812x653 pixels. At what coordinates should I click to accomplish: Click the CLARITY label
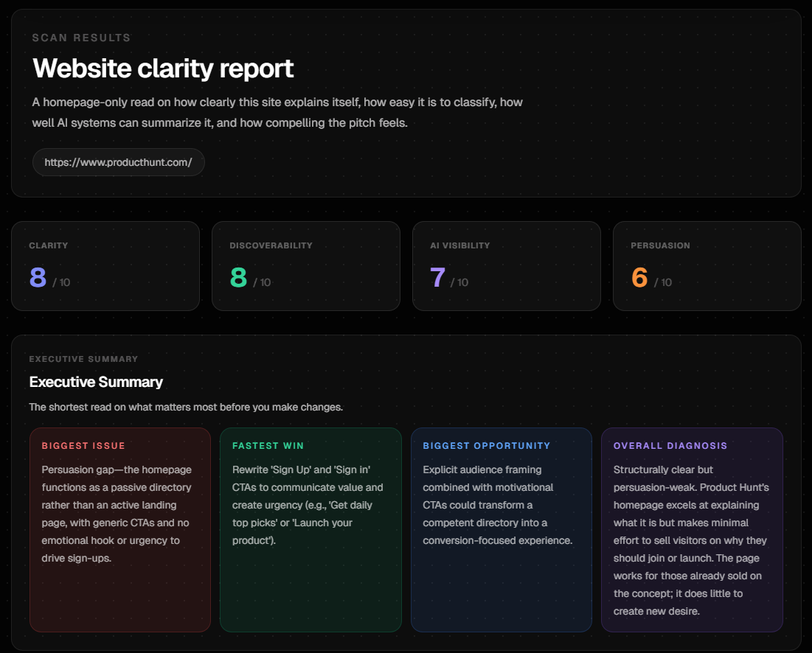[49, 245]
